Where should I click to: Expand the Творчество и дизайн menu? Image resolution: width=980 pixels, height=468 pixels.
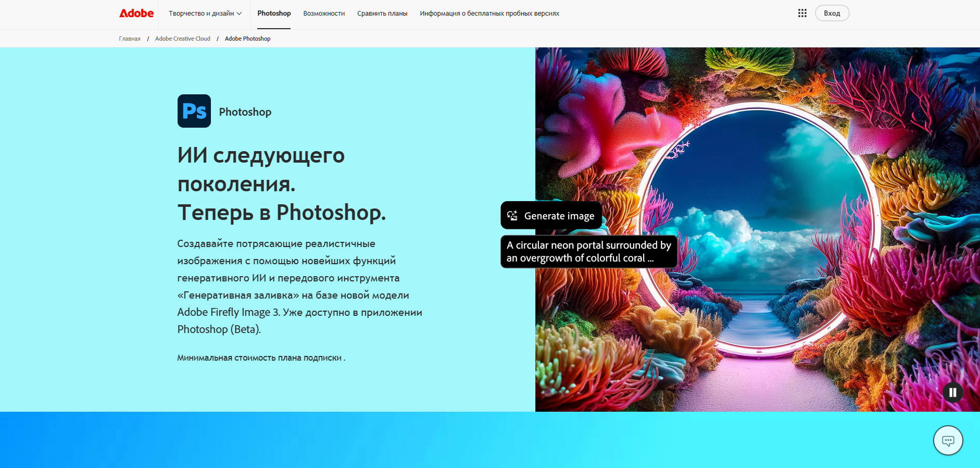[205, 14]
